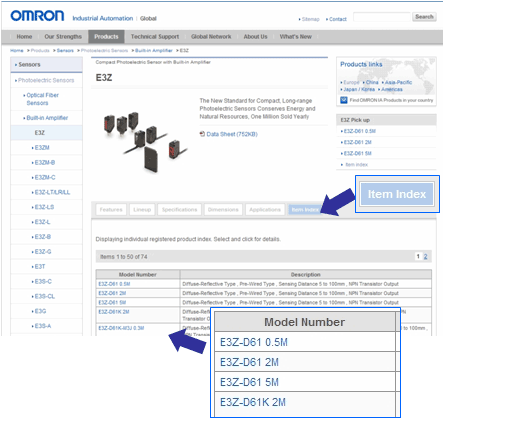The image size is (505, 427).
Task: Switch to the Specifications tab
Action: tap(180, 210)
